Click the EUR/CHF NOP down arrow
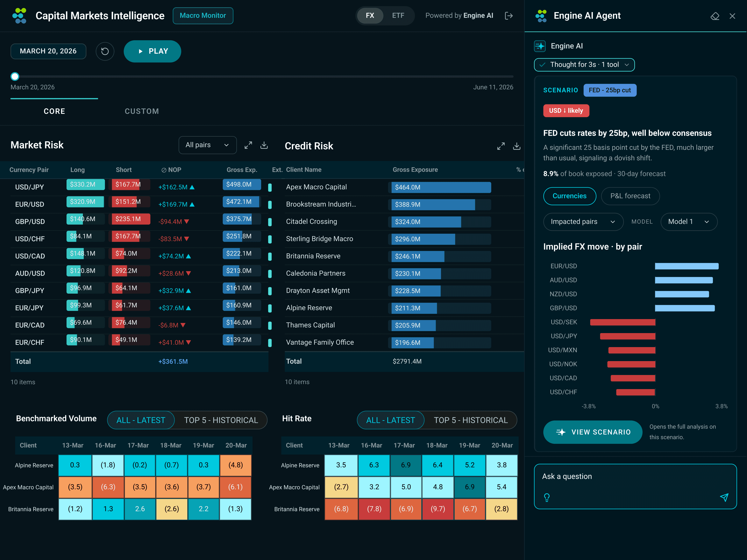The image size is (747, 560). (x=189, y=342)
